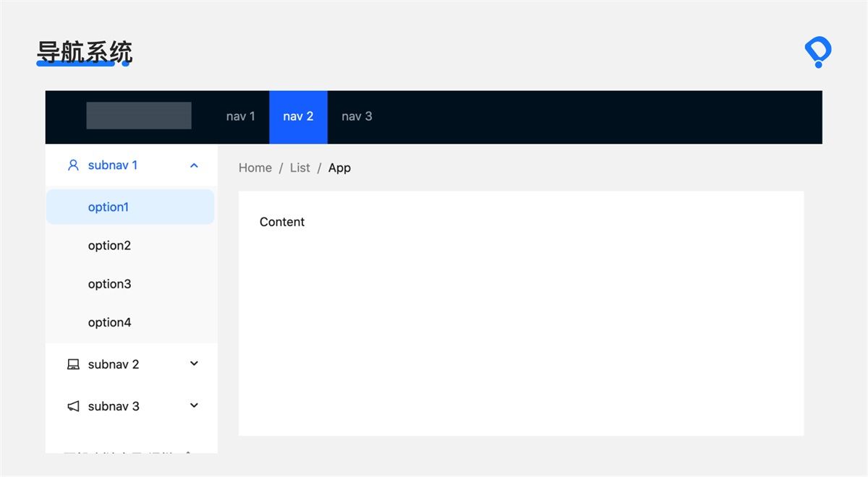The height and width of the screenshot is (477, 868).
Task: Expand subnav 2 with down chevron
Action: pyautogui.click(x=194, y=364)
